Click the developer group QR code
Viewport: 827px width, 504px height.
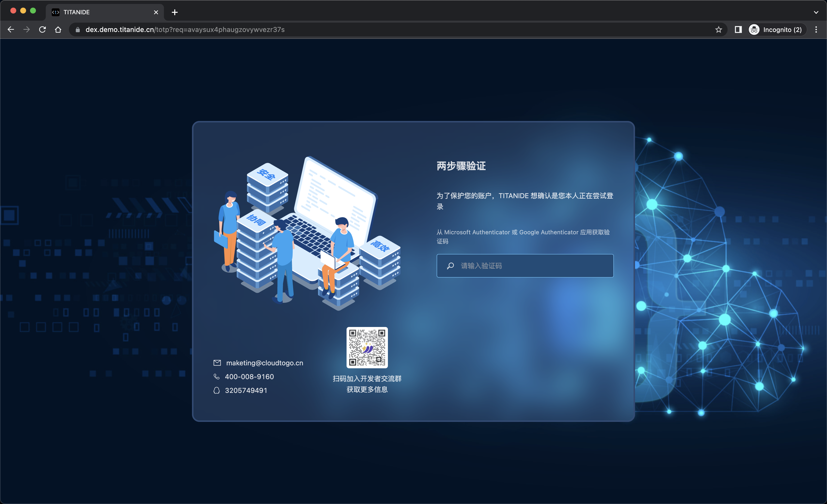pyautogui.click(x=367, y=347)
